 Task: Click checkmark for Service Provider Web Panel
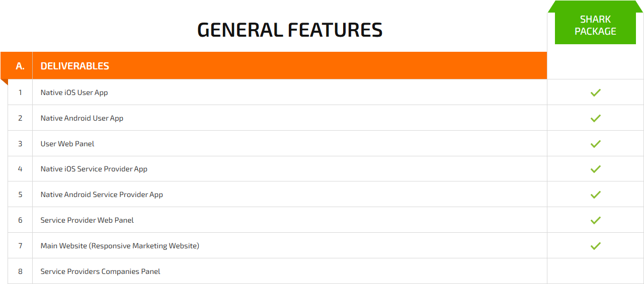pos(596,220)
